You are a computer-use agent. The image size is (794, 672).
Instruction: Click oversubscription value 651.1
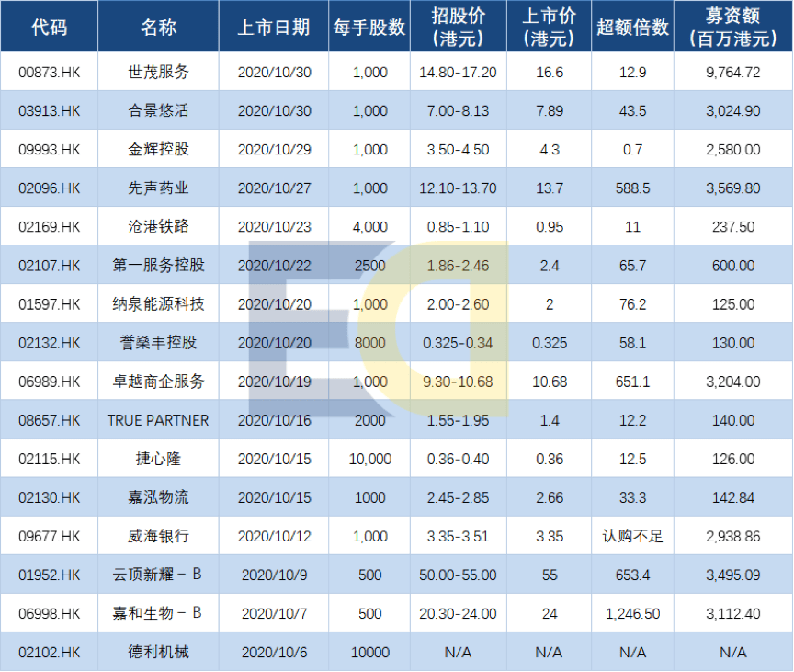click(633, 382)
